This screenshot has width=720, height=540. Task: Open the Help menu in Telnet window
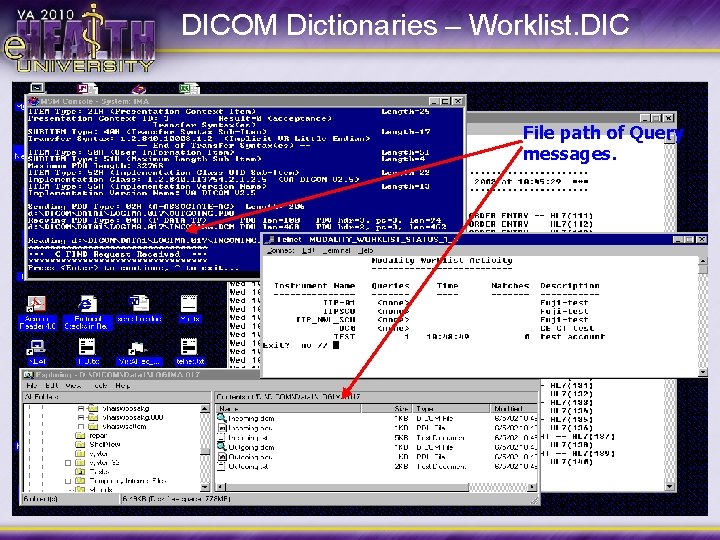pyautogui.click(x=366, y=250)
